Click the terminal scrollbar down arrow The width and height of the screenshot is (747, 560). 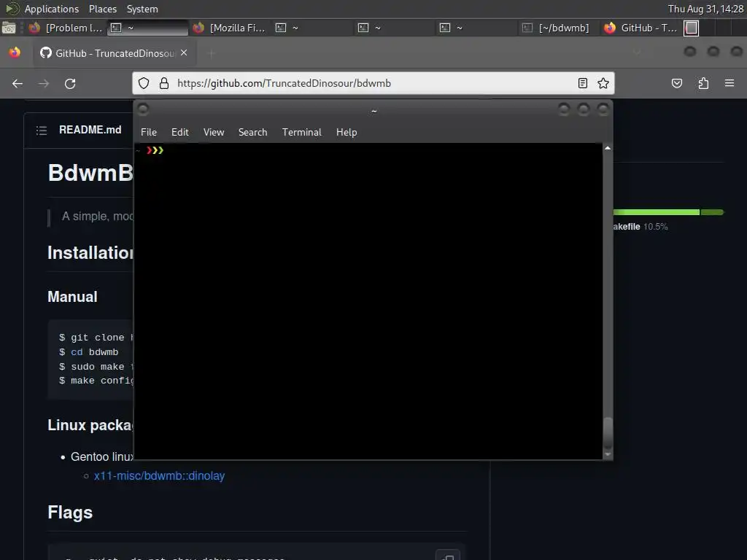(608, 455)
